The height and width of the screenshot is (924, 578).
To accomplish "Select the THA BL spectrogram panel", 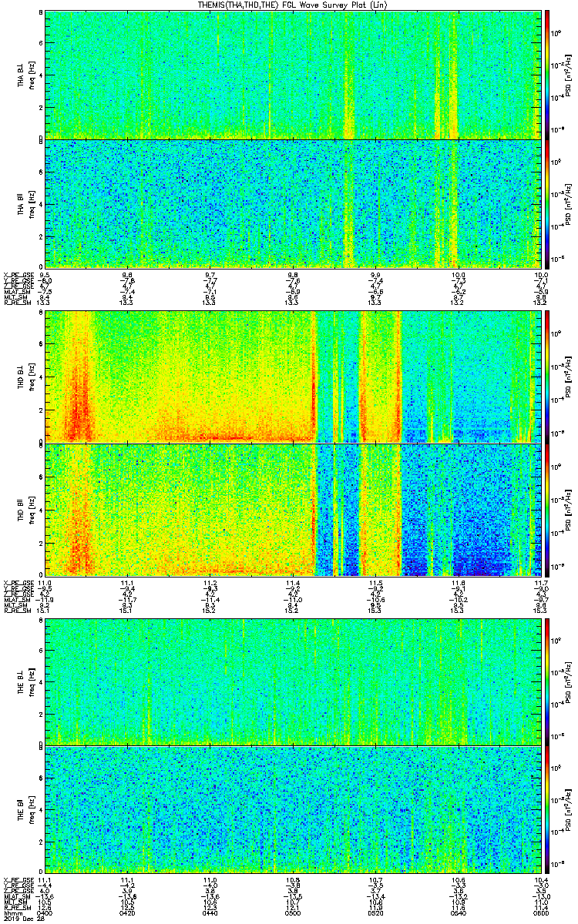I will [x=293, y=74].
